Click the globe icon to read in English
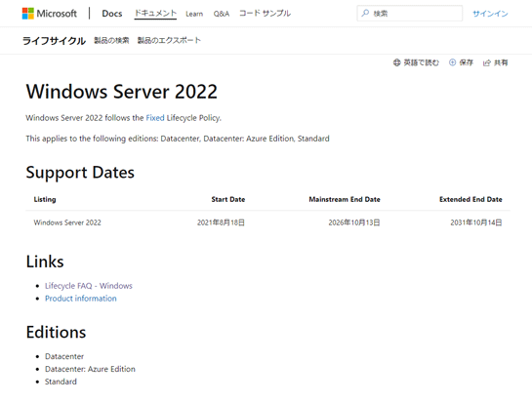532x403 pixels. pos(396,62)
